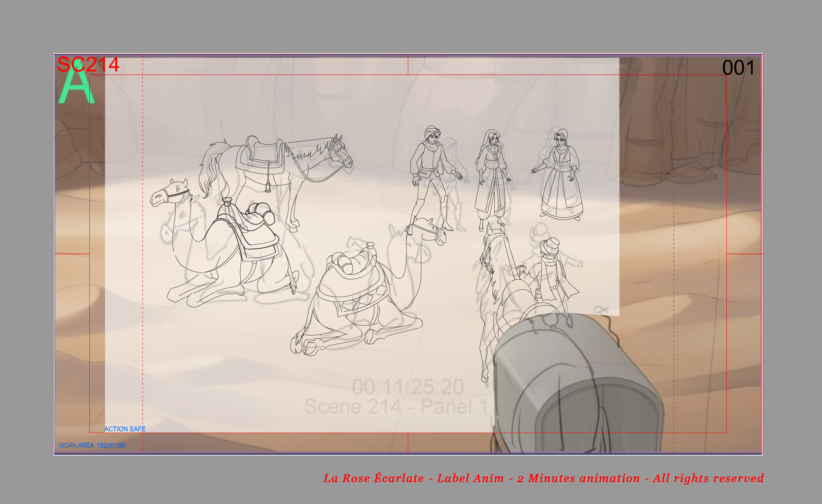Click the bottom center crosshair tick mark
This screenshot has width=822, height=504.
(x=408, y=443)
